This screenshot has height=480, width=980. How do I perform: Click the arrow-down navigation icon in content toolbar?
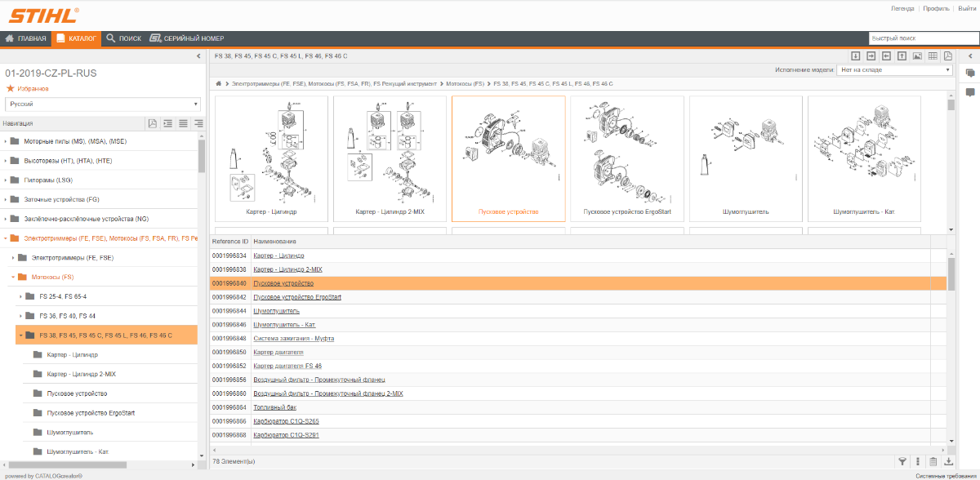856,56
